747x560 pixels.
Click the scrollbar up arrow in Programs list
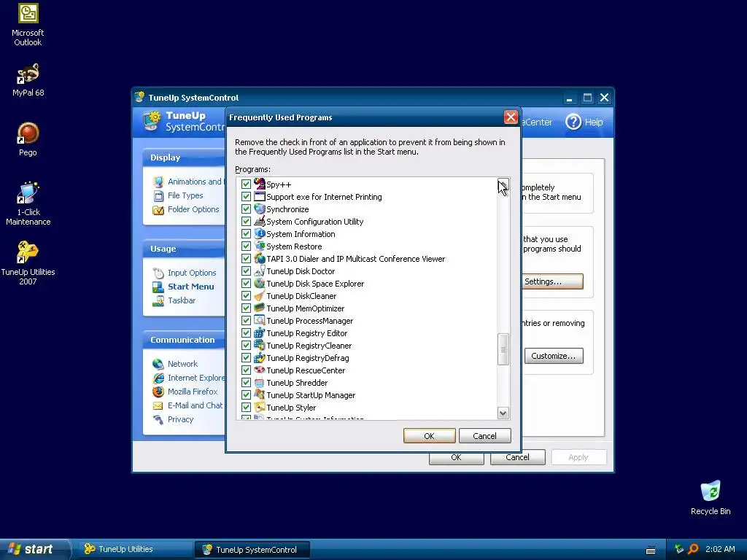[x=503, y=184]
